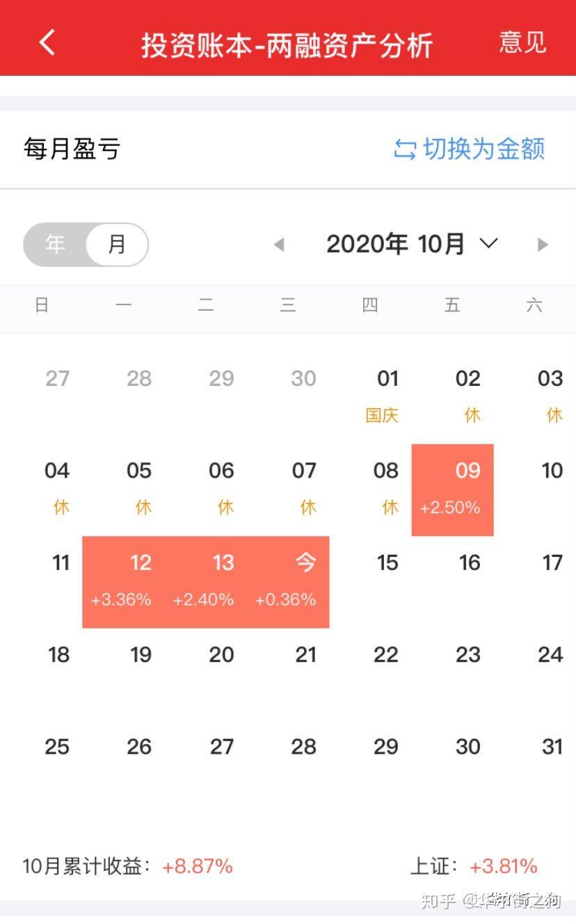Go to previous month arrow
This screenshot has height=924, width=576.
click(x=279, y=245)
